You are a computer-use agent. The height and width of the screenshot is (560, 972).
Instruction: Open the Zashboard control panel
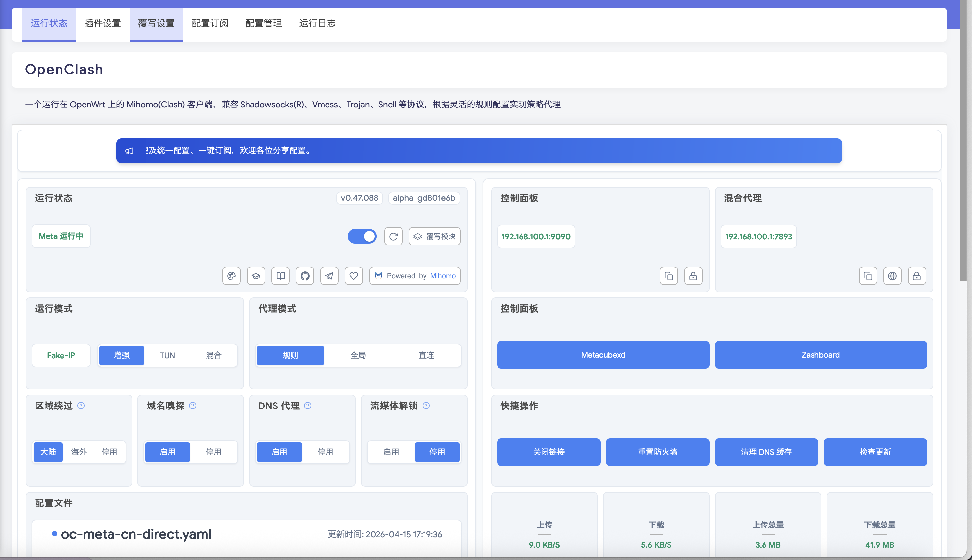[x=821, y=355]
